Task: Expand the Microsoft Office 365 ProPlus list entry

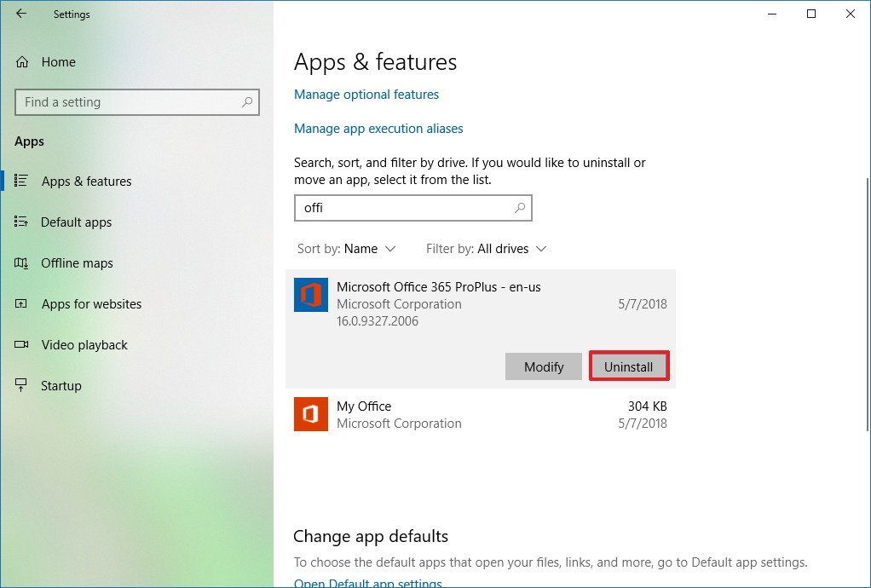Action: click(469, 303)
